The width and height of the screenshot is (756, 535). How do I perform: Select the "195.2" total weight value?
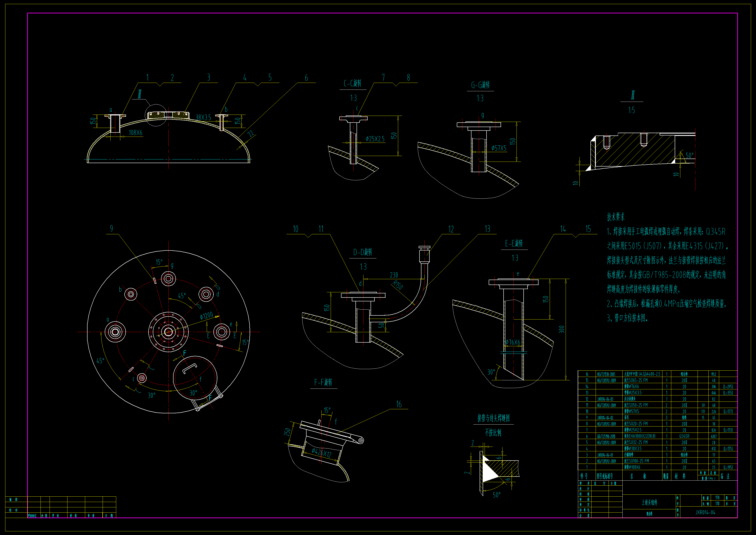(714, 374)
